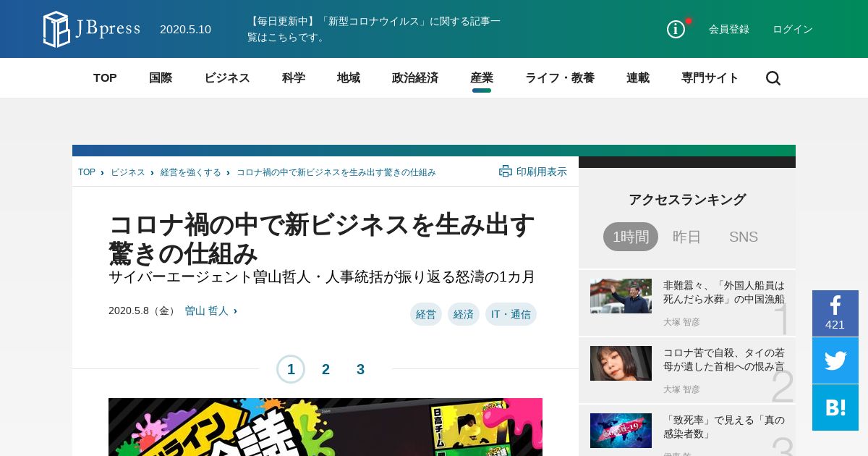This screenshot has width=868, height=456.
Task: Open 政治経済 navigation item
Action: click(415, 78)
